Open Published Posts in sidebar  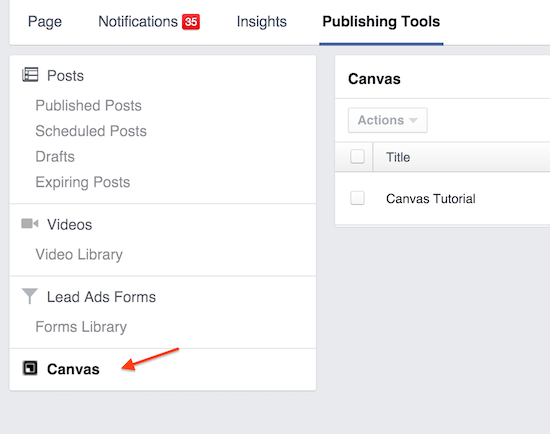pos(88,105)
